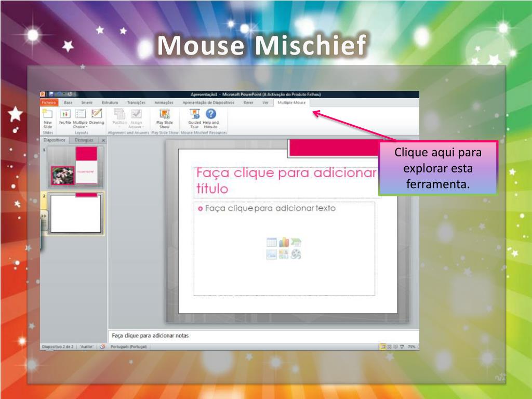532x399 pixels.
Task: Switch to Normal view in status bar
Action: 383,347
